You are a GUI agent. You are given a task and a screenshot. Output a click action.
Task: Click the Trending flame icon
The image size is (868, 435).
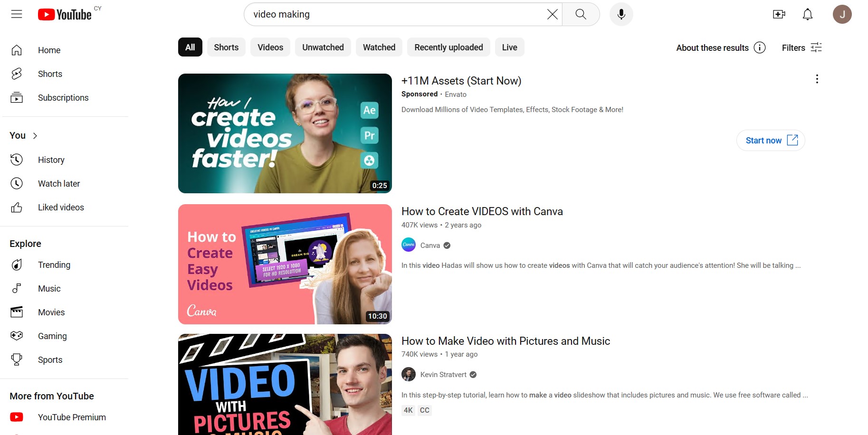click(x=17, y=265)
